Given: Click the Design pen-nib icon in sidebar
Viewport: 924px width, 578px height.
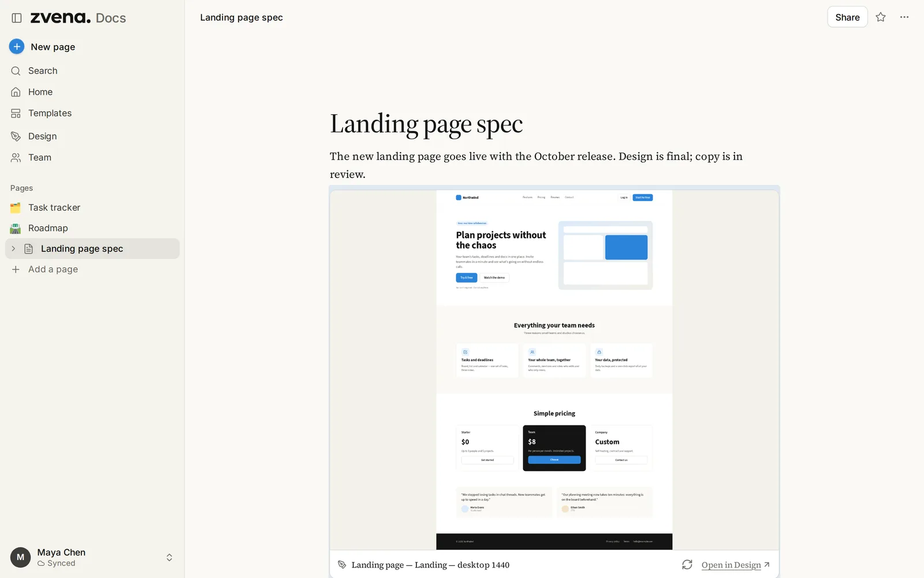Looking at the screenshot, I should coord(16,136).
